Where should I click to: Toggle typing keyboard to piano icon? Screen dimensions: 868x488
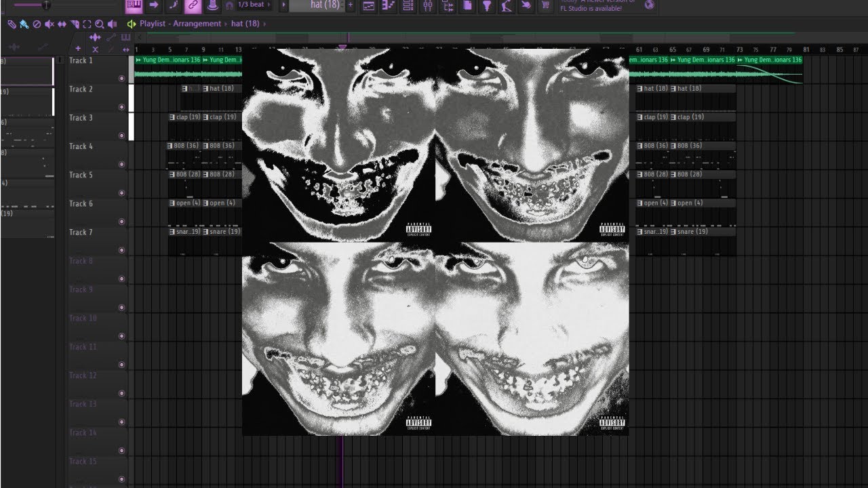coord(134,5)
